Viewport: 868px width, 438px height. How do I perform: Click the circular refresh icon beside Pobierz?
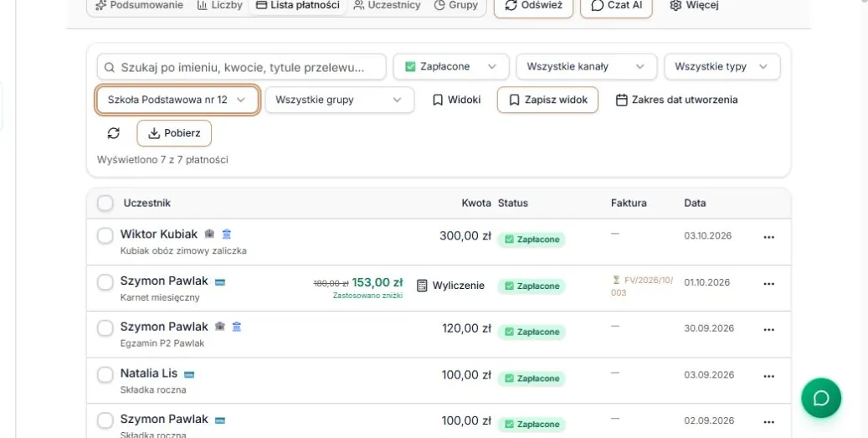point(114,133)
